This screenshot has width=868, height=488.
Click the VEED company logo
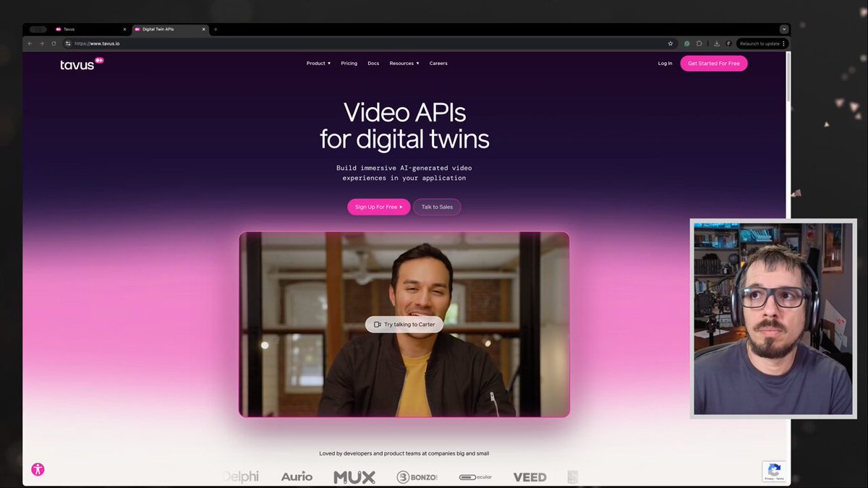(x=529, y=477)
